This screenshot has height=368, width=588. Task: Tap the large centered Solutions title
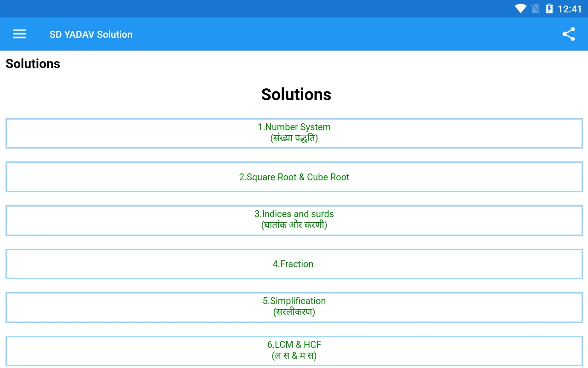(296, 94)
